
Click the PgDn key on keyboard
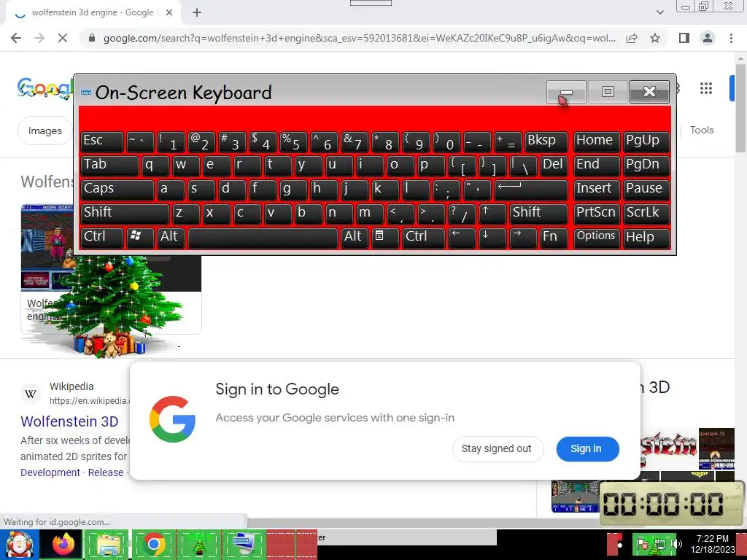(x=646, y=166)
